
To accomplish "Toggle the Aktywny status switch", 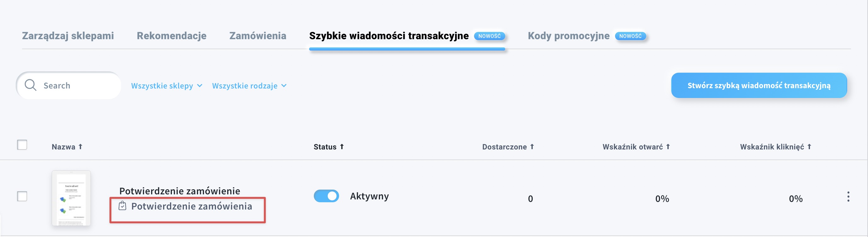I will click(x=326, y=196).
